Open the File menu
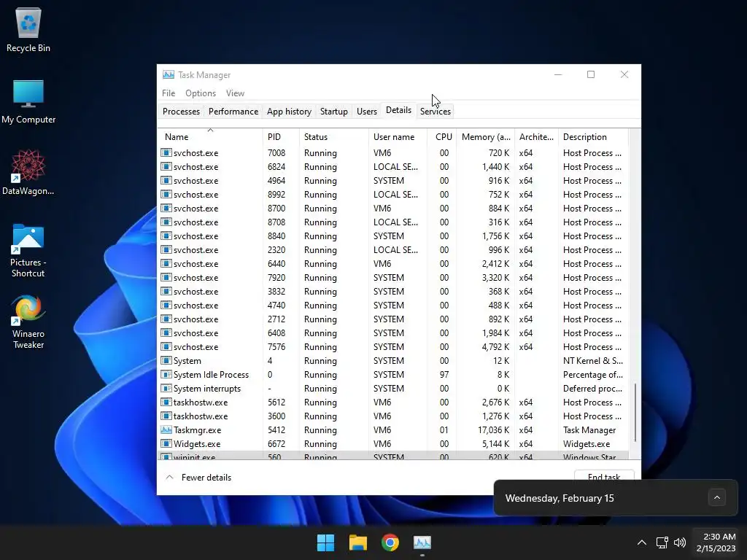 169,93
